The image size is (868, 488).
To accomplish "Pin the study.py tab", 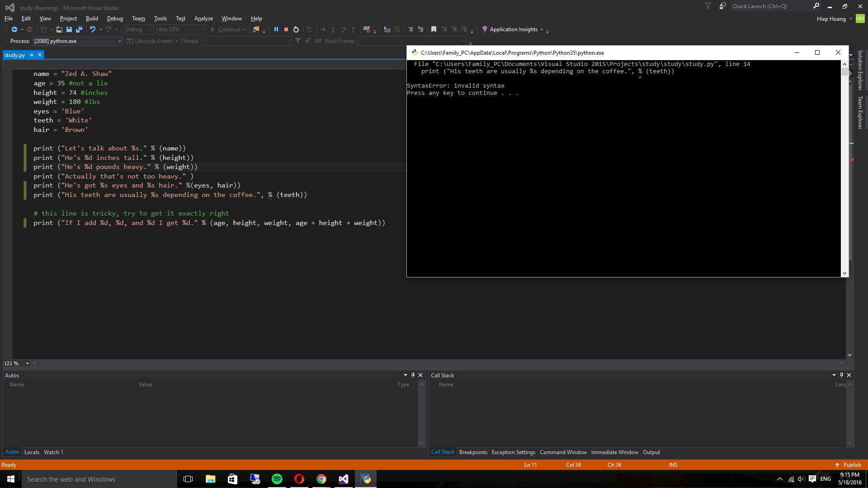I will pos(32,55).
